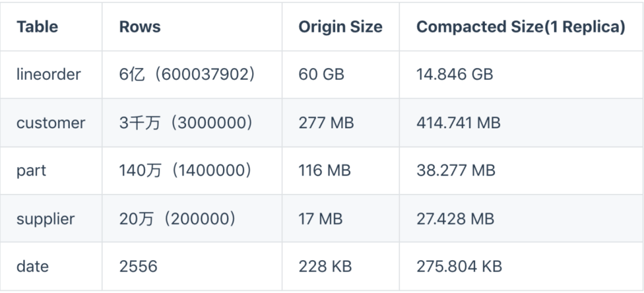Click the Rows column header
Viewport: 644px width, 293px height.
click(x=140, y=27)
